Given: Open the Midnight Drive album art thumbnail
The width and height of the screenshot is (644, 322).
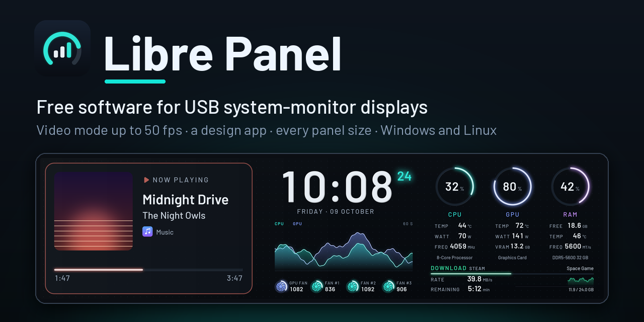Looking at the screenshot, I should click(94, 211).
